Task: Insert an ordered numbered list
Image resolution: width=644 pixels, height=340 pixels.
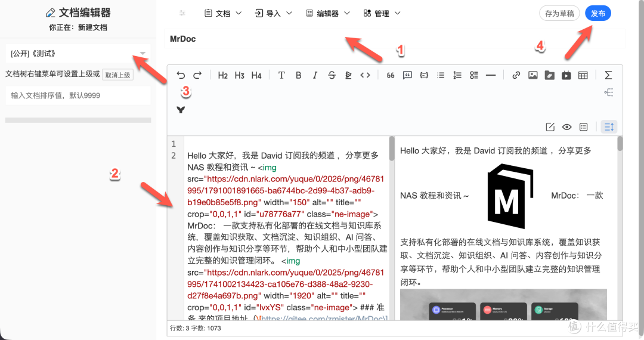Action: tap(457, 75)
